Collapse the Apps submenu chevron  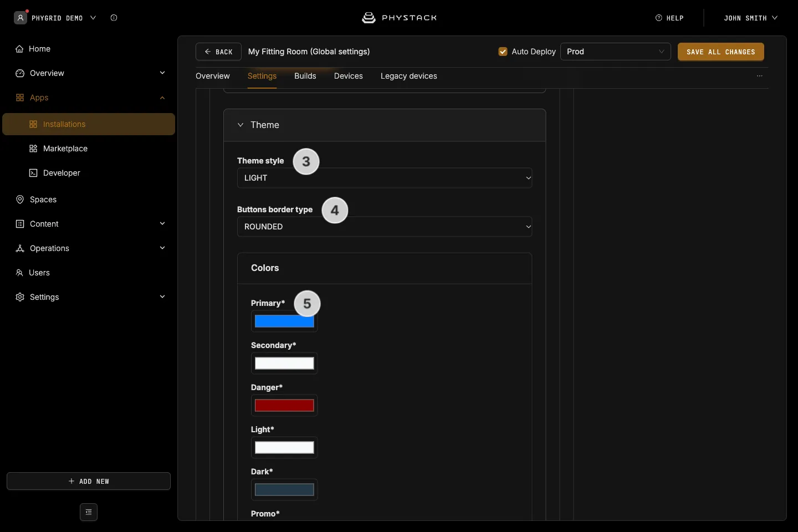tap(162, 98)
